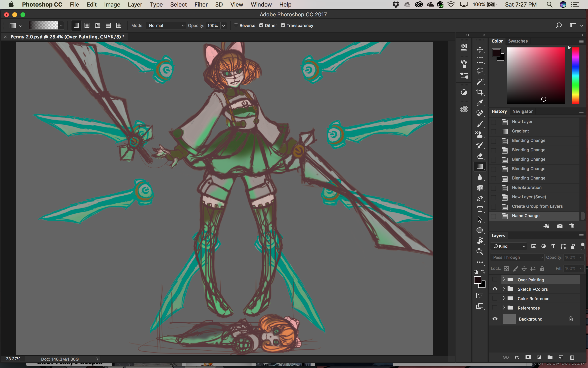This screenshot has height=368, width=588.
Task: Open the Filter menu
Action: [201, 5]
